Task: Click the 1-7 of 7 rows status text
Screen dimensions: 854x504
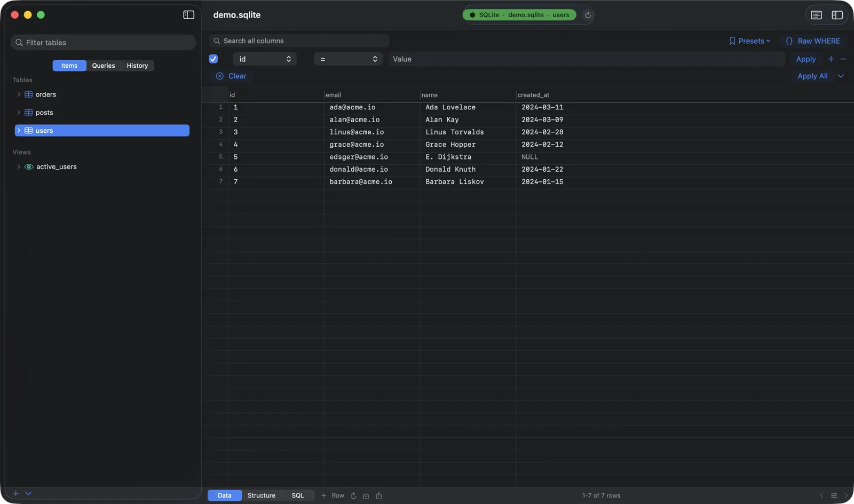Action: pos(601,495)
